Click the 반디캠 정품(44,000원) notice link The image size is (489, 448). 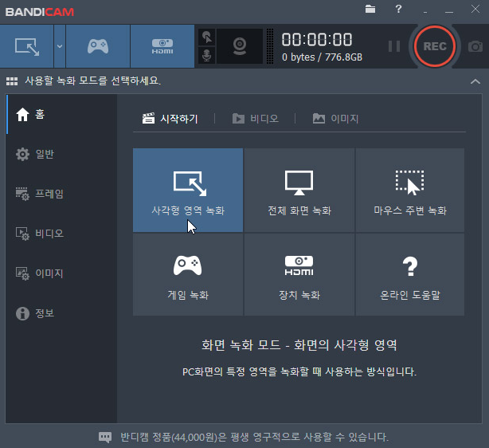pos(255,437)
